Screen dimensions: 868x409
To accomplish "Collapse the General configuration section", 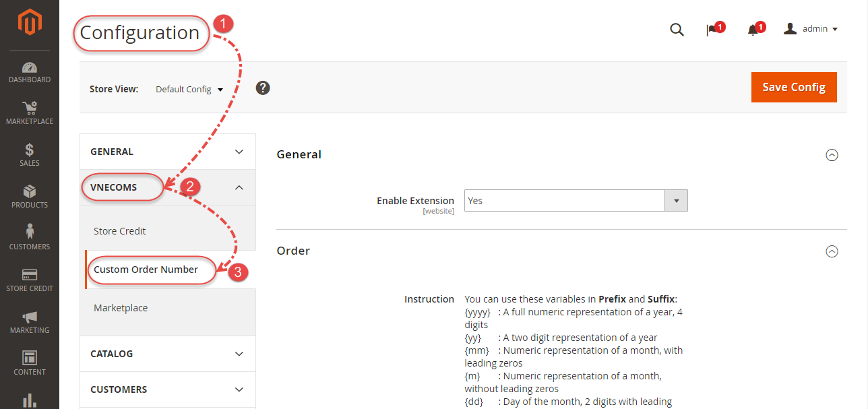I will pyautogui.click(x=832, y=155).
